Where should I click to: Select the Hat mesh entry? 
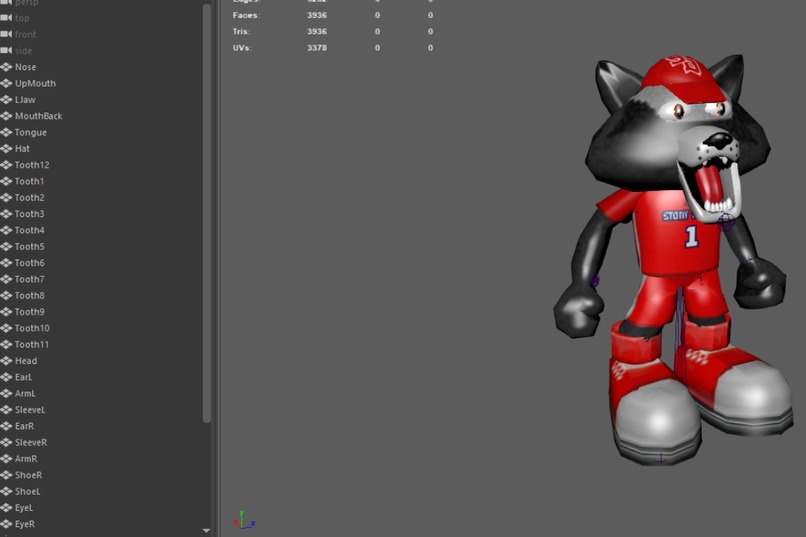pos(22,149)
